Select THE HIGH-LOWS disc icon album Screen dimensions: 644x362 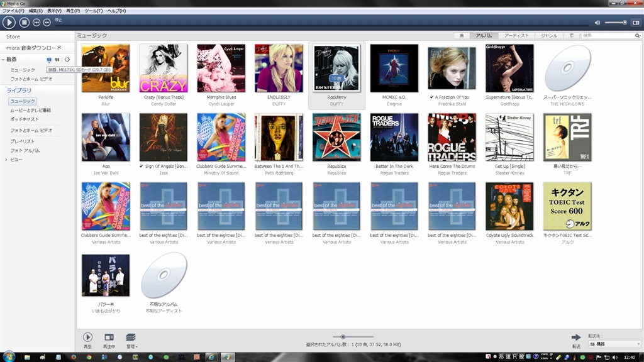pos(567,68)
